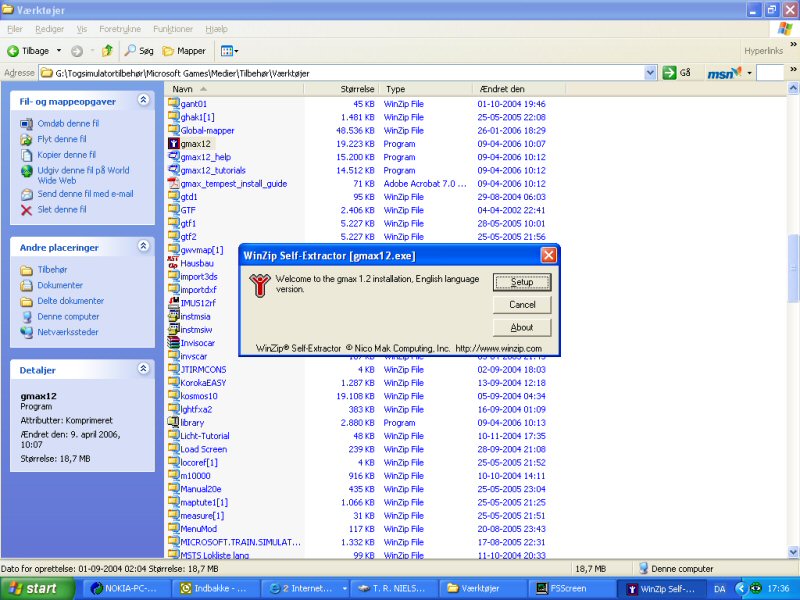
Task: Click Omdøb denne fil link
Action: [x=68, y=123]
